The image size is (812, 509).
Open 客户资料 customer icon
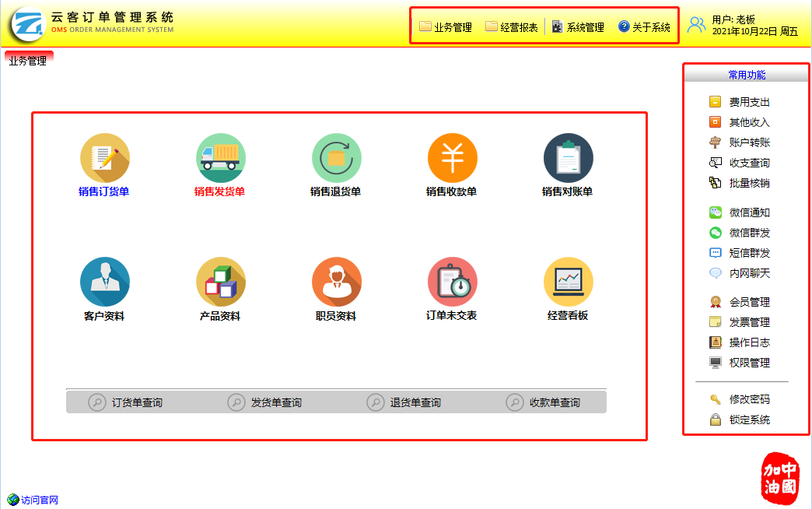104,282
